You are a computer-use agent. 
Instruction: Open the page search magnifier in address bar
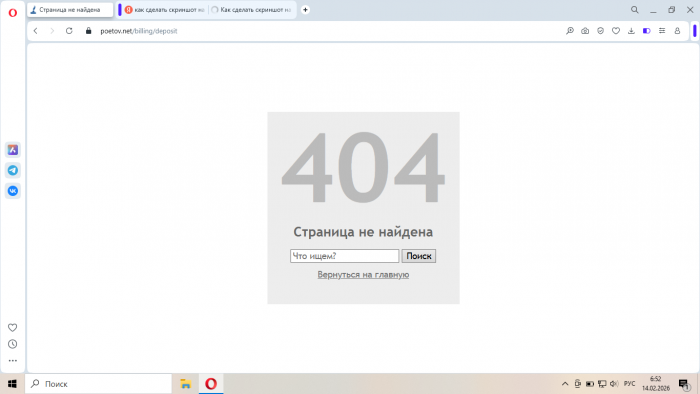tap(570, 31)
